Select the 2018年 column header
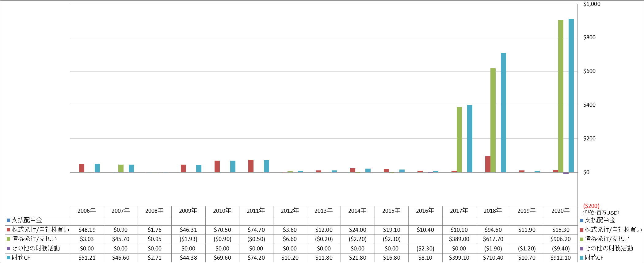The height and width of the screenshot is (263, 644). [x=493, y=211]
